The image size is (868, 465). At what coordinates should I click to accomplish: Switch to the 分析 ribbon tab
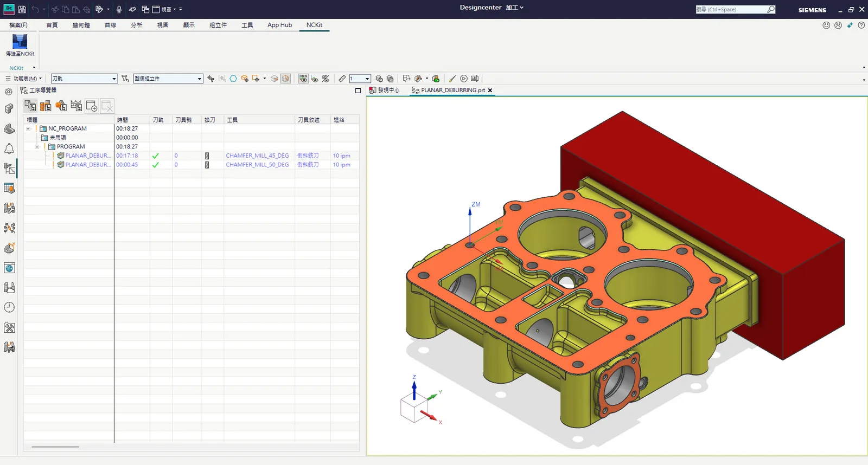coord(137,25)
